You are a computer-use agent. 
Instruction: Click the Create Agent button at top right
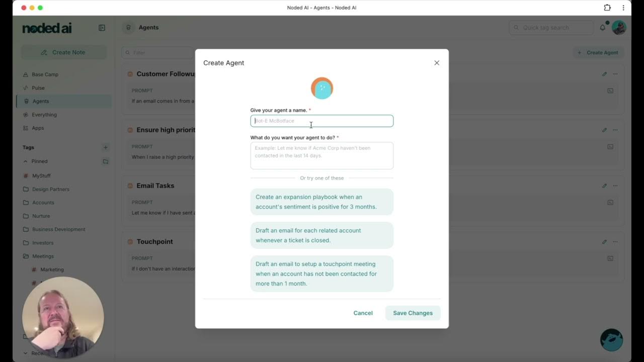point(598,52)
